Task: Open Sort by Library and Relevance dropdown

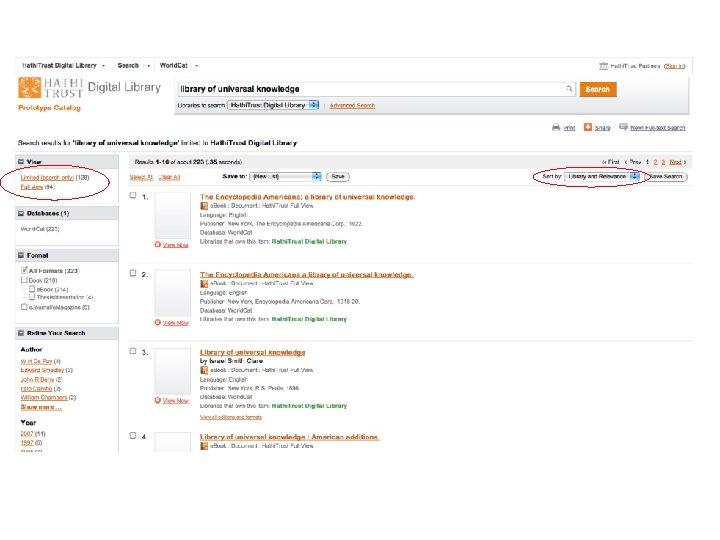Action: (602, 176)
